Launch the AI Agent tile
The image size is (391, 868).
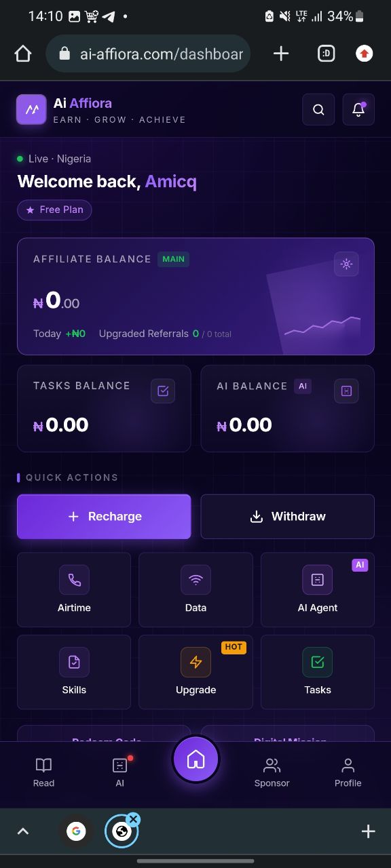click(318, 589)
